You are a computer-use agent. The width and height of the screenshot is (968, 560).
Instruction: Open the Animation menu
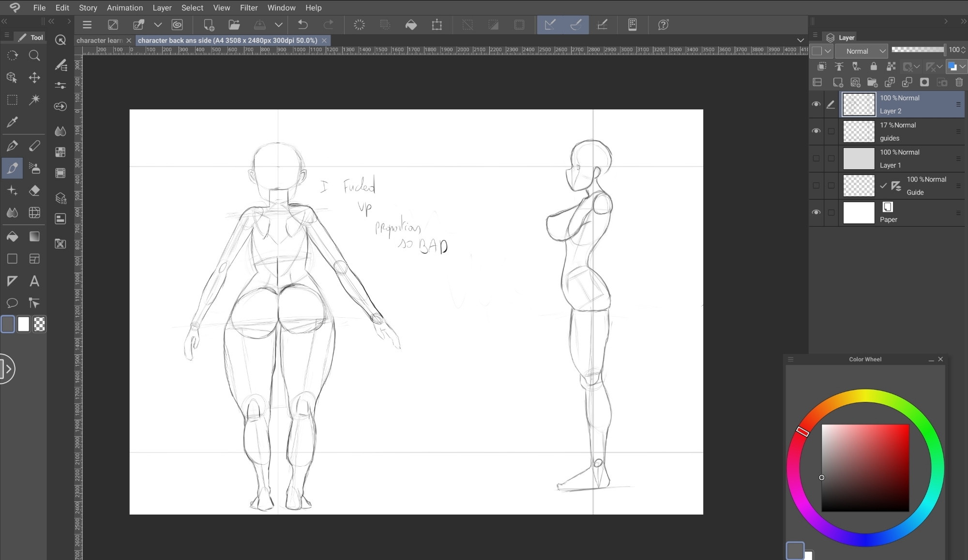pos(125,8)
